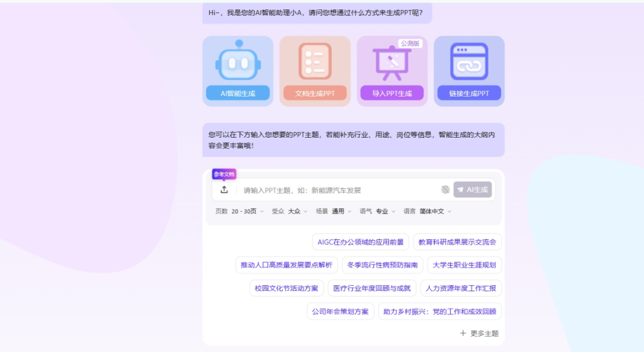The image size is (644, 352).
Task: Pick topic 校园文化节活动方案
Action: pos(286,288)
